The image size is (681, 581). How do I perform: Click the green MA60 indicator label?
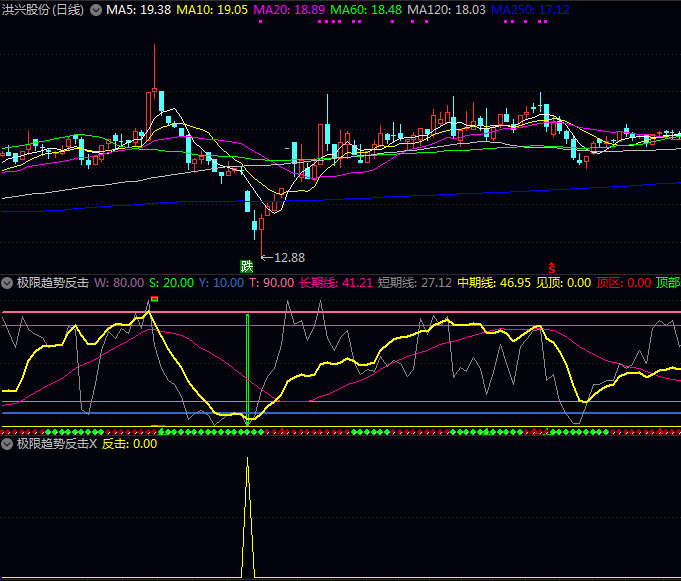pyautogui.click(x=366, y=10)
